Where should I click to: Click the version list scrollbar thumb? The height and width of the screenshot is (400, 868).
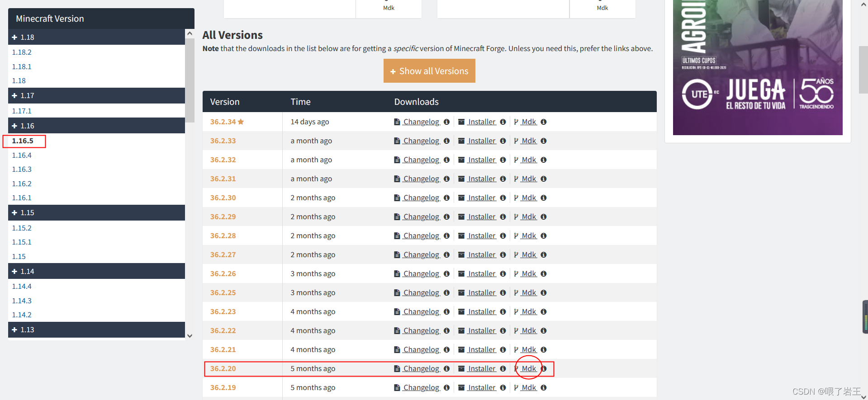coord(190,80)
